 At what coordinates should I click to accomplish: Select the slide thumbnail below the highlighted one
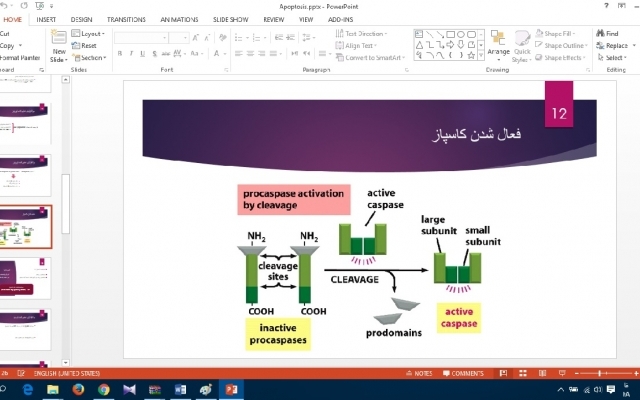pyautogui.click(x=25, y=278)
